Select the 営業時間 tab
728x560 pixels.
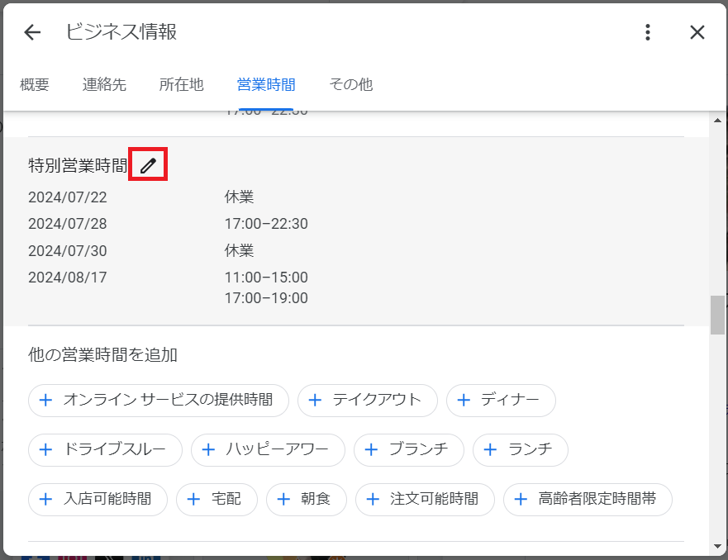pyautogui.click(x=266, y=84)
